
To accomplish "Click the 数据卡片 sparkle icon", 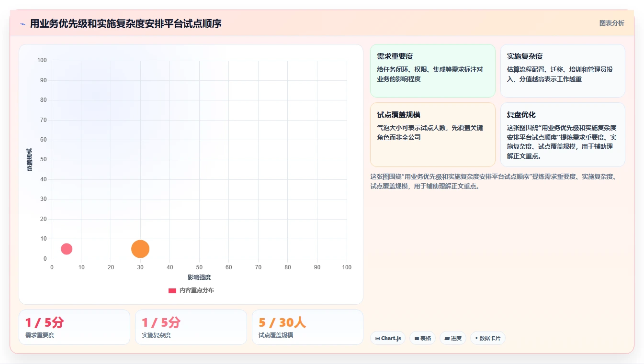I will (x=476, y=338).
